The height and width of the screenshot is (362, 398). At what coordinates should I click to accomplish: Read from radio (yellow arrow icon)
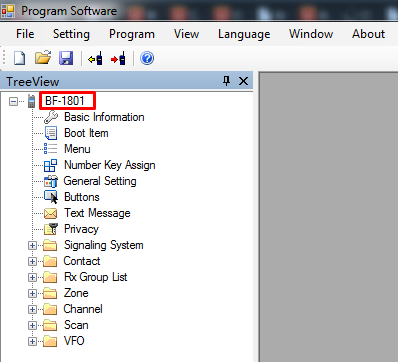point(95,59)
